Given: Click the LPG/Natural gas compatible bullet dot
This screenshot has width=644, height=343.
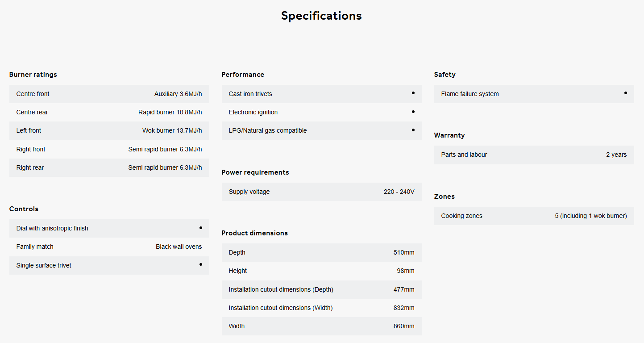Looking at the screenshot, I should [413, 130].
